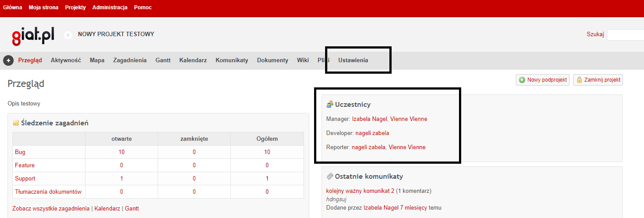Viewport: 644px width, 218px height.
Task: Click the Zamknij projekt button
Action: 598,80
